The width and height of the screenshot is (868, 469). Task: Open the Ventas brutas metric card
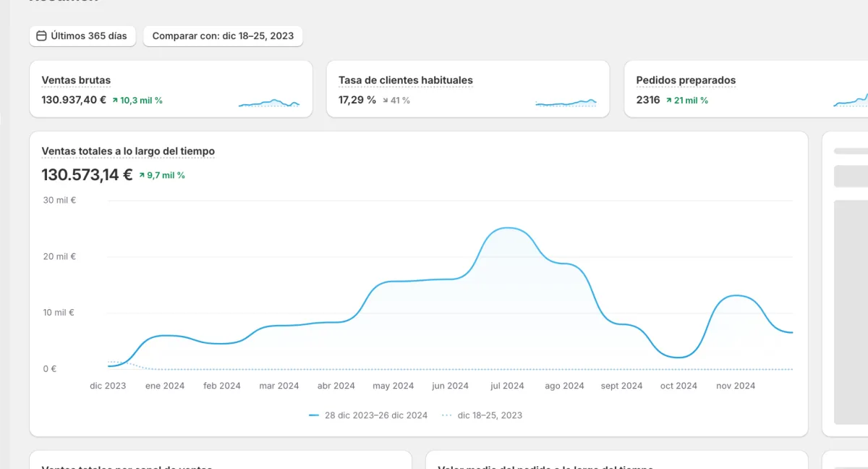[x=171, y=89]
